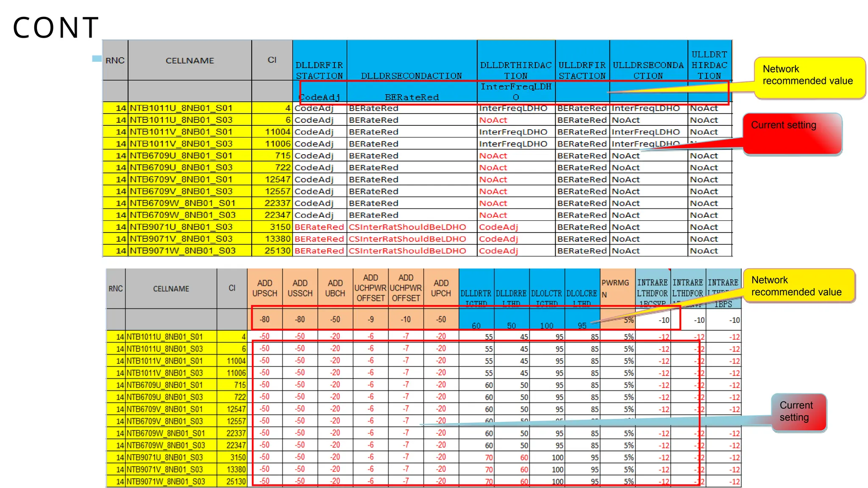Viewport: 868px width, 488px height.
Task: Click CSInterRatShouldBeLDHO in NTB9071W_8NB01_S03 row
Action: coord(407,250)
